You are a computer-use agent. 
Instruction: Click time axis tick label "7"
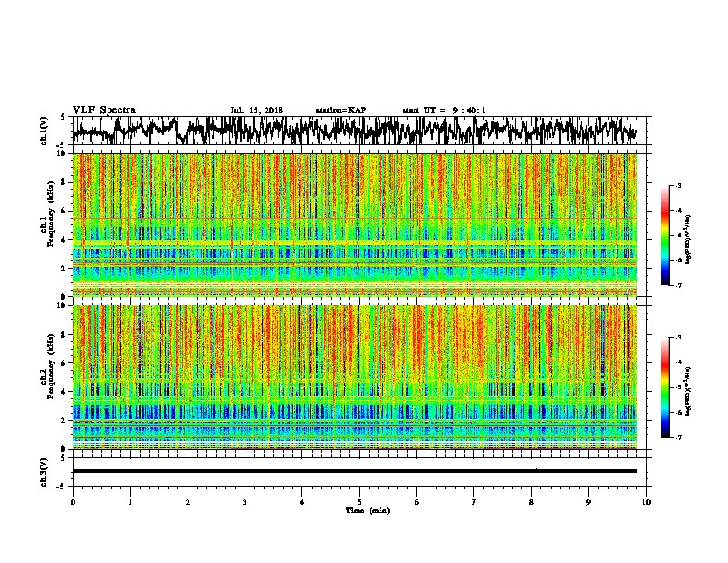pyautogui.click(x=474, y=502)
